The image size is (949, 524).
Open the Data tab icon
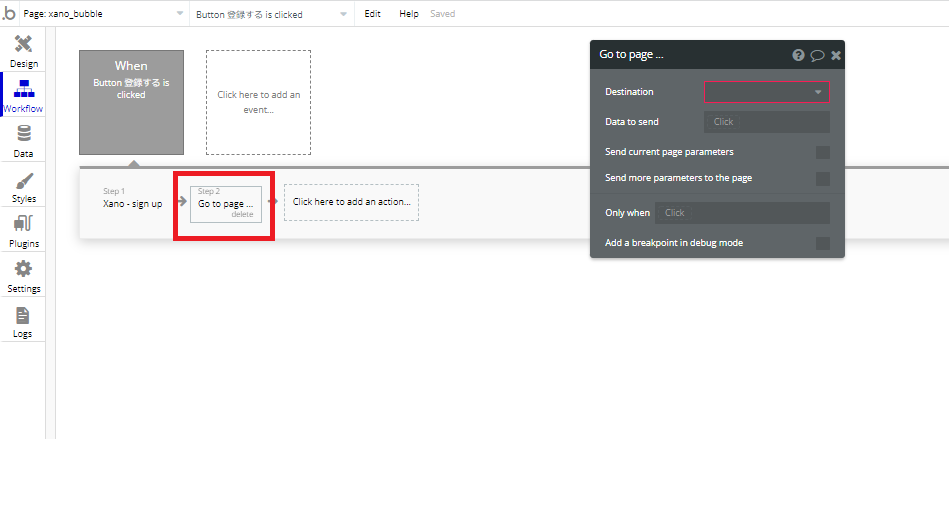(x=24, y=133)
